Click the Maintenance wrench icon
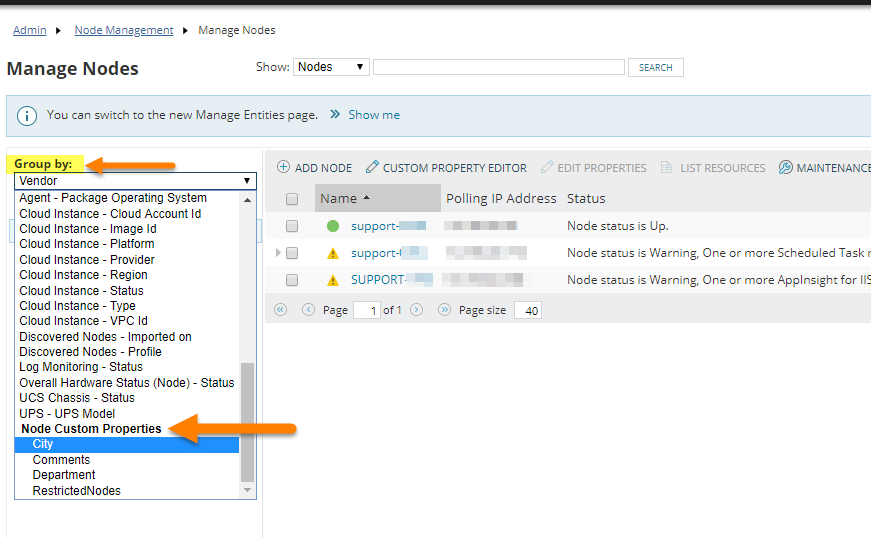This screenshot has height=538, width=871. [785, 167]
